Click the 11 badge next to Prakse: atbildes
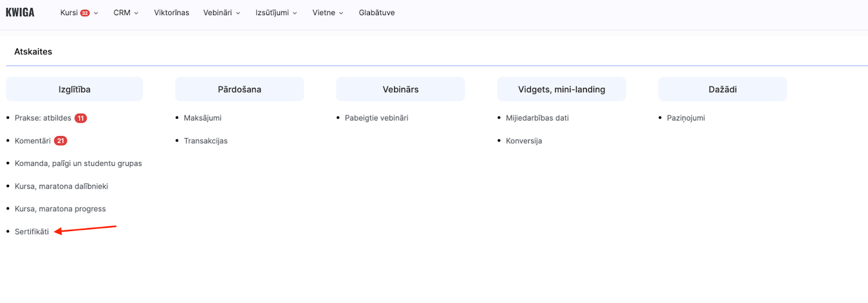Viewport: 868px width, 303px height. (x=81, y=118)
